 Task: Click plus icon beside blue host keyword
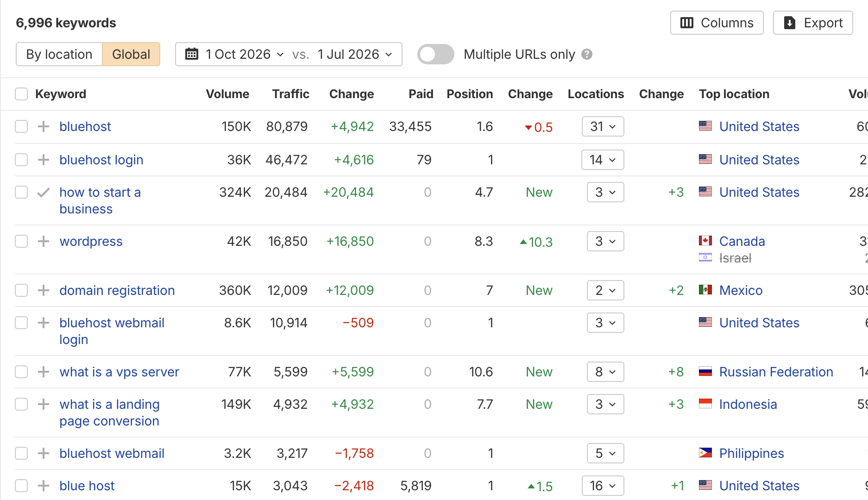pyautogui.click(x=44, y=486)
